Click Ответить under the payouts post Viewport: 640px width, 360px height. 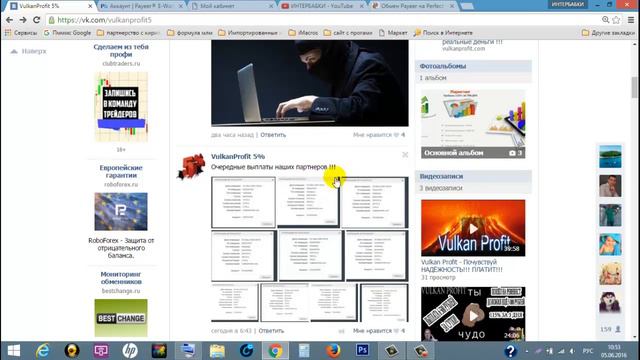pyautogui.click(x=271, y=331)
